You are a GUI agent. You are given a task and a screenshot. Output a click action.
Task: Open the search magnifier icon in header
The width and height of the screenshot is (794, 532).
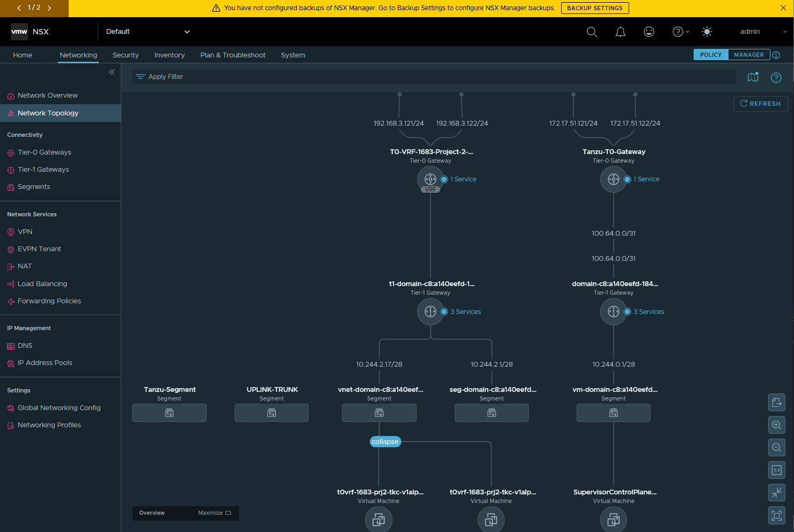pyautogui.click(x=592, y=32)
